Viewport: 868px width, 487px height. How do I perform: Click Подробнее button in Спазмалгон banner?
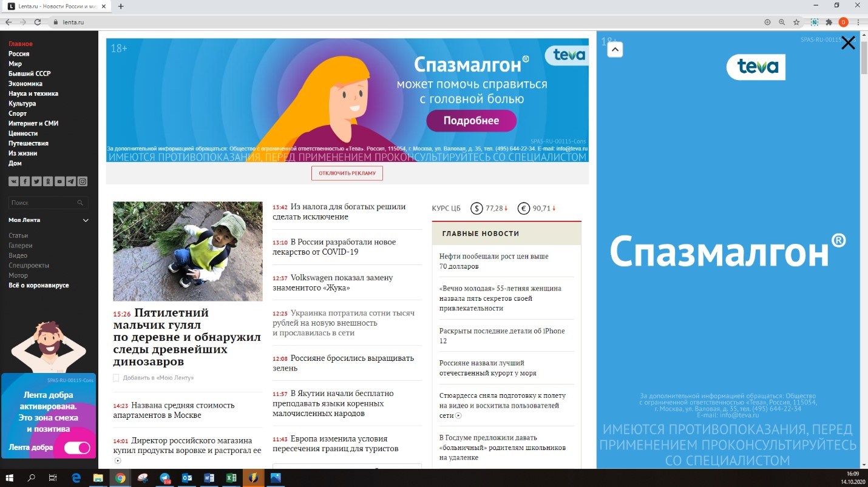(x=471, y=121)
